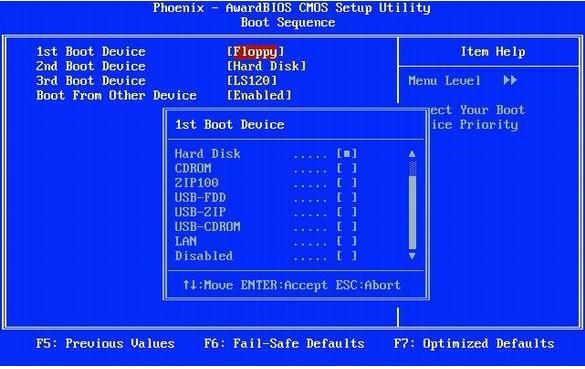Open the 3rd Boot Device LS120 value
The height and width of the screenshot is (369, 585).
[252, 81]
